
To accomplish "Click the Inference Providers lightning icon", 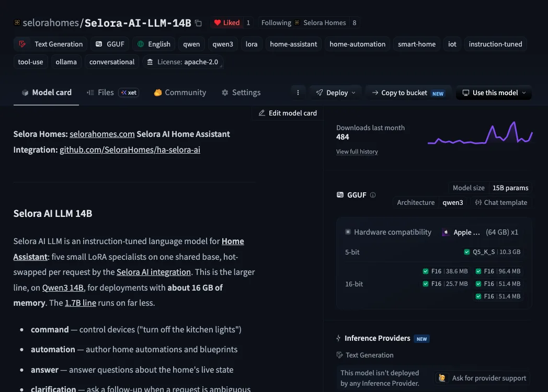I will point(338,338).
